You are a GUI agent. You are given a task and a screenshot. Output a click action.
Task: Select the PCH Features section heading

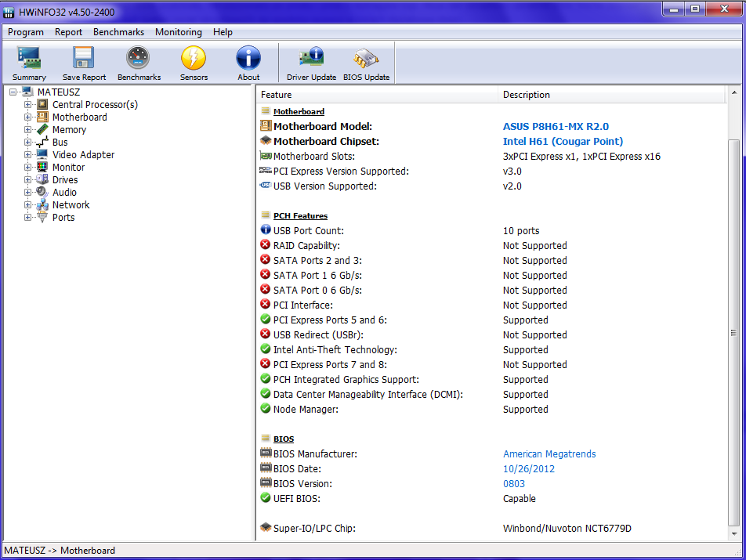pyautogui.click(x=300, y=215)
